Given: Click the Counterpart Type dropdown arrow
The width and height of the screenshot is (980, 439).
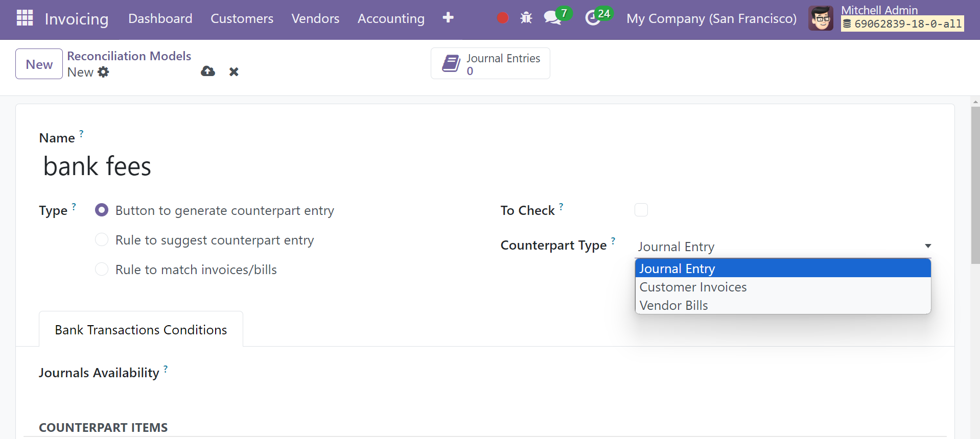Looking at the screenshot, I should pos(928,246).
